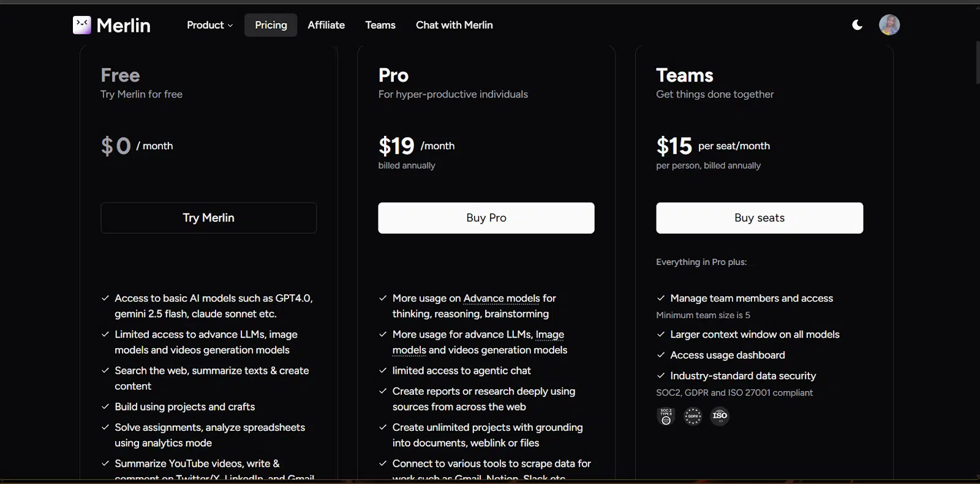This screenshot has width=980, height=484.
Task: Click the page vertical scrollbar
Action: tap(976, 62)
